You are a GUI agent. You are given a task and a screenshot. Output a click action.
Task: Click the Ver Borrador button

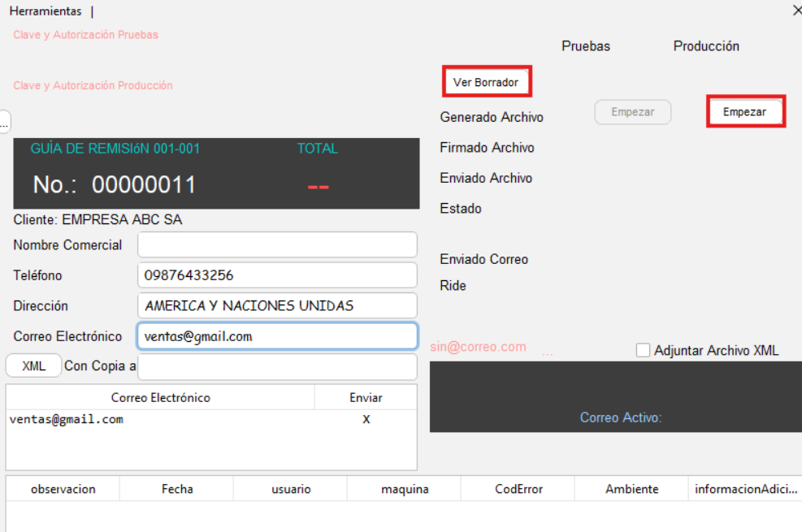[x=486, y=82]
